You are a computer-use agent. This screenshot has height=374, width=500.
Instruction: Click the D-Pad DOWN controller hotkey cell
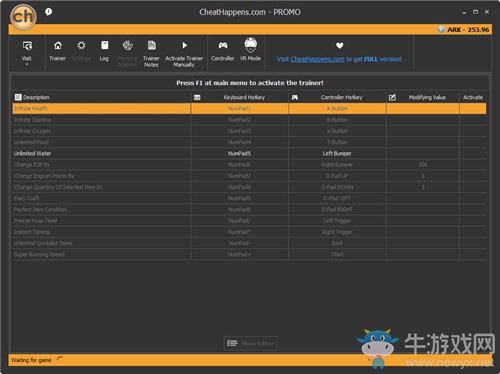[x=337, y=187]
